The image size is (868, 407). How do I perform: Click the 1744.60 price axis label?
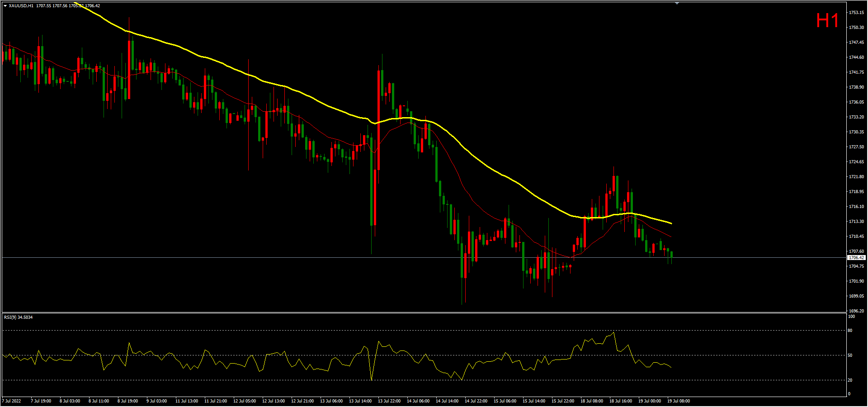[856, 57]
